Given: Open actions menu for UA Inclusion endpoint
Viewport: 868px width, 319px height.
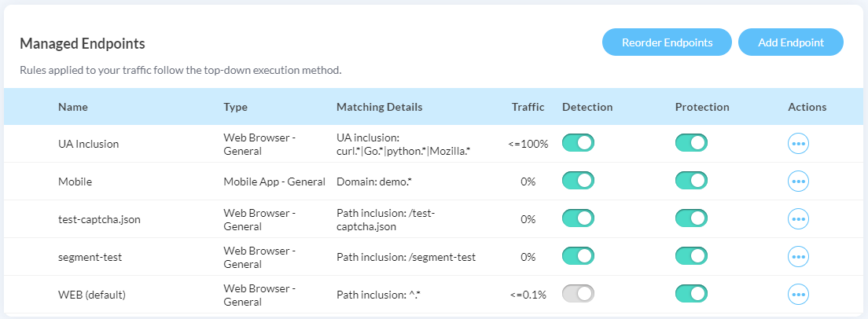Looking at the screenshot, I should [798, 144].
